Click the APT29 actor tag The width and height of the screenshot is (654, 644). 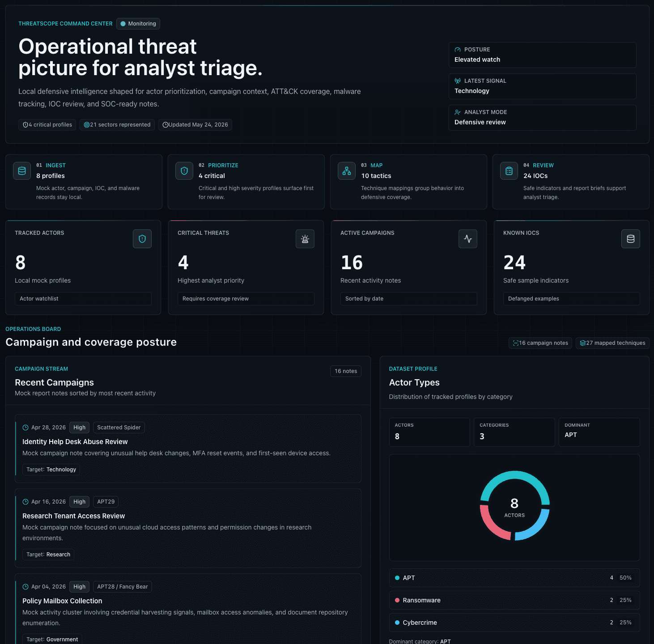106,502
